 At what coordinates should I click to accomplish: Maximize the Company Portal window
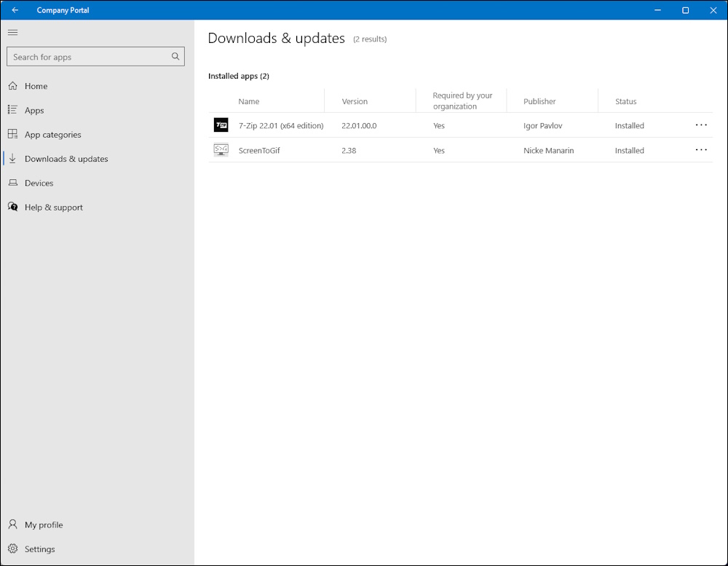tap(685, 9)
